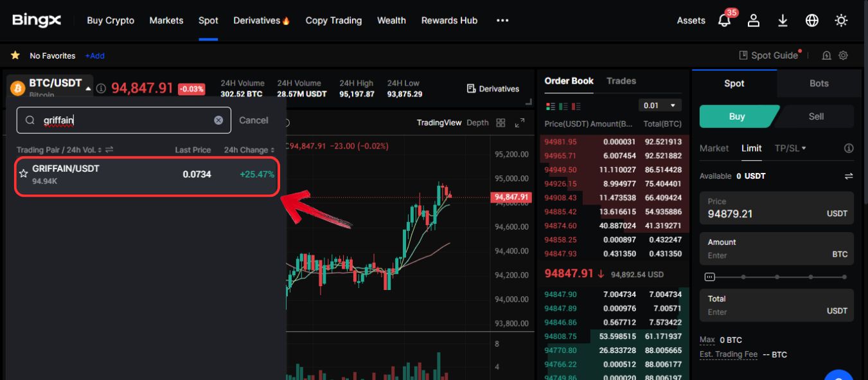
Task: Open Buy Crypto menu
Action: coord(111,21)
